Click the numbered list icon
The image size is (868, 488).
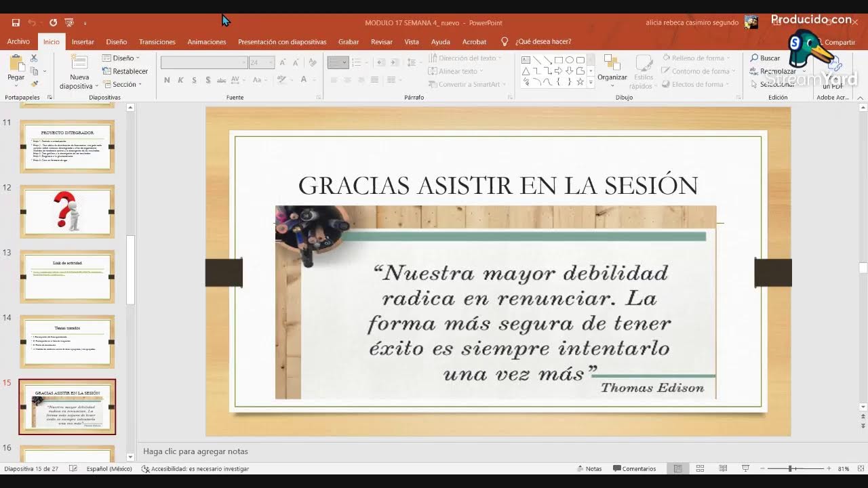pyautogui.click(x=358, y=62)
